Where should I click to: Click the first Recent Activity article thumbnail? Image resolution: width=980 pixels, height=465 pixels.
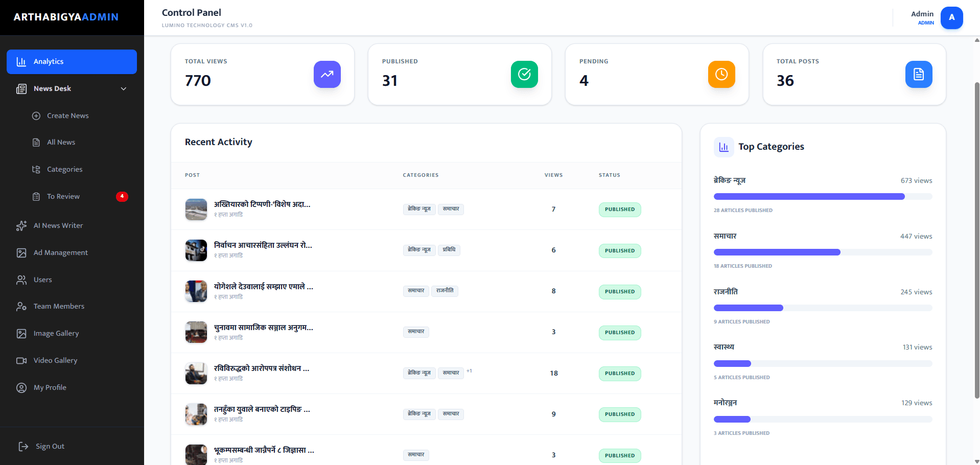(196, 209)
